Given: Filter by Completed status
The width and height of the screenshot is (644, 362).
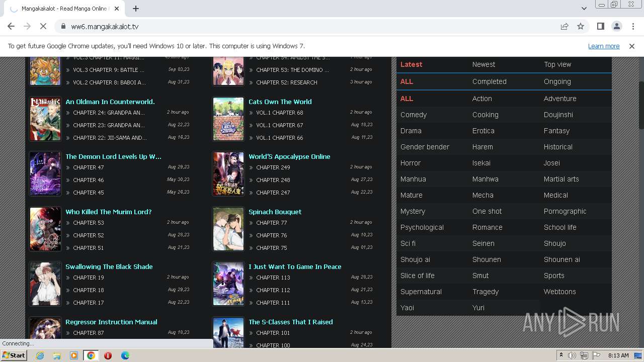Looking at the screenshot, I should click(x=489, y=81).
